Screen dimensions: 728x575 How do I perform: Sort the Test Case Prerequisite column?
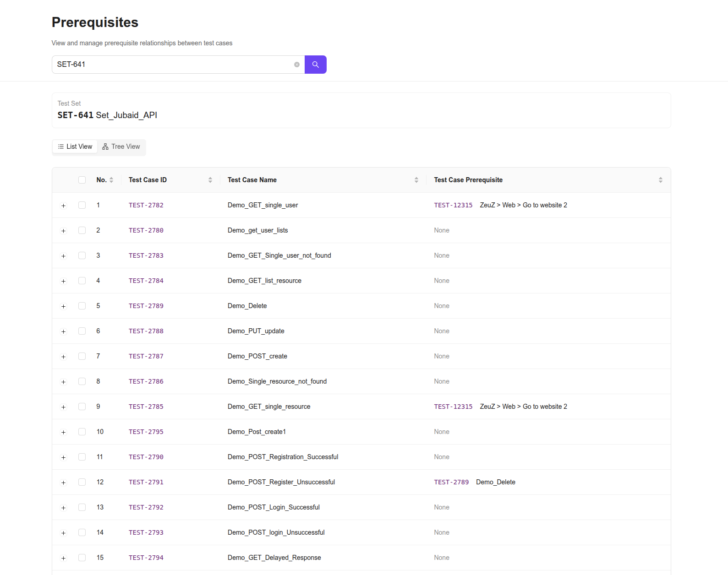pos(660,180)
